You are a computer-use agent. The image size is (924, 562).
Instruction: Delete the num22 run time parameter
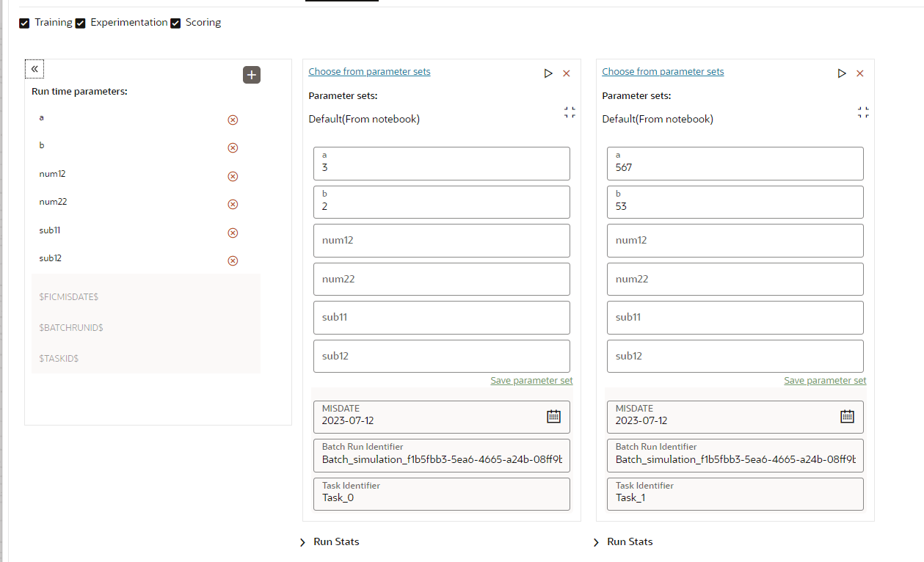click(233, 204)
